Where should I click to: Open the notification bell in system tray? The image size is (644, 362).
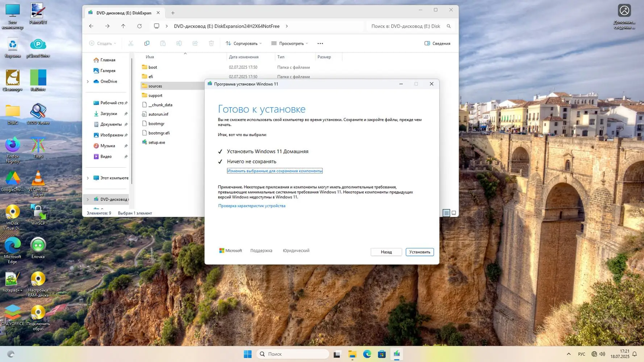point(635,354)
